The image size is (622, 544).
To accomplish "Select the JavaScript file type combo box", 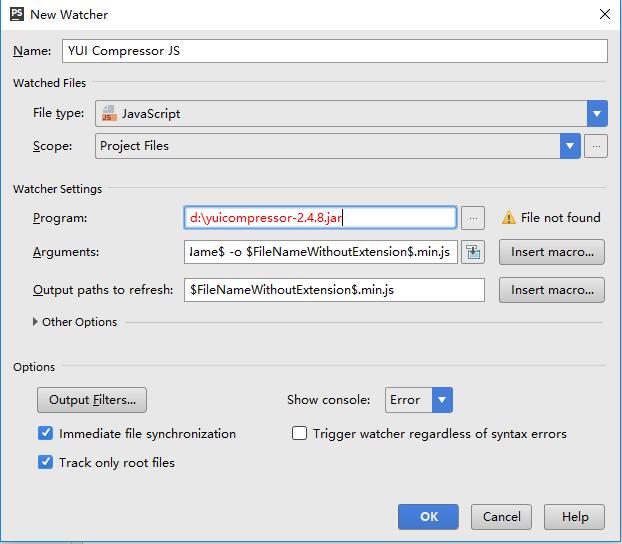I will pos(351,113).
